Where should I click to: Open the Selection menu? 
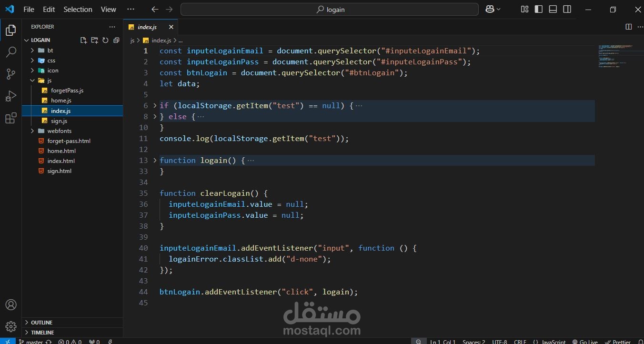[78, 9]
